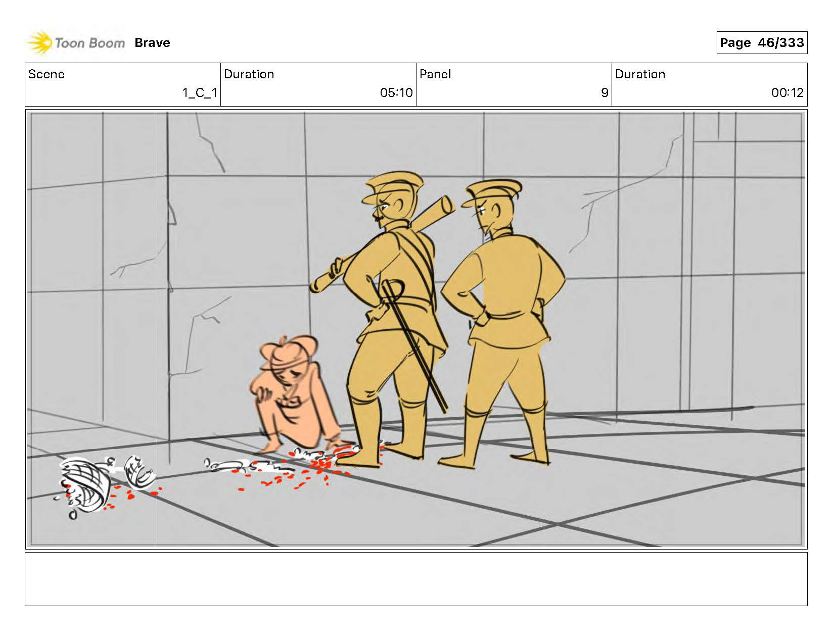Select the project title 'Brave'
834x644 pixels.
coord(152,43)
